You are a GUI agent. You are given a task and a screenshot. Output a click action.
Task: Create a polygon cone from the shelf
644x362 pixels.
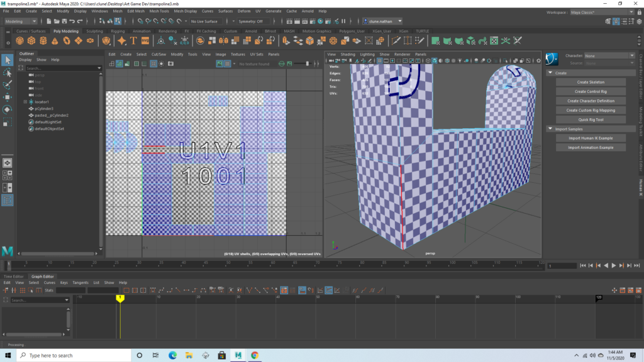coord(55,41)
